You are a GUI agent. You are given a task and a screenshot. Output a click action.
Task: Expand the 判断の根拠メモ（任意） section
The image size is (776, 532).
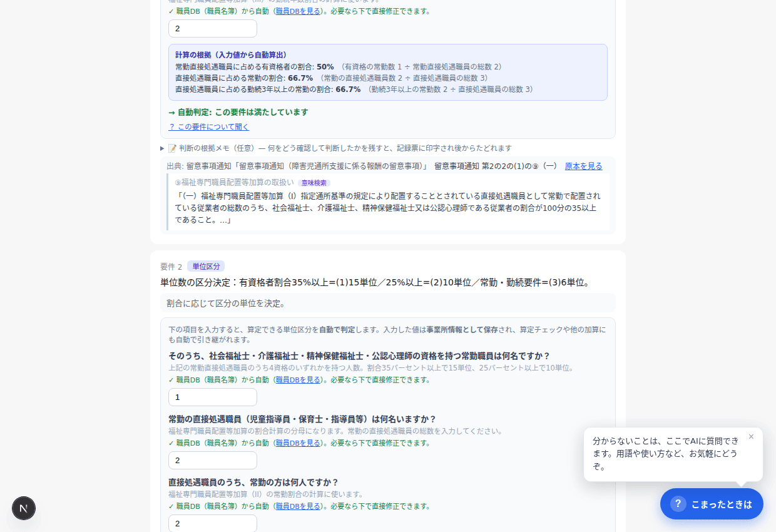click(x=336, y=148)
